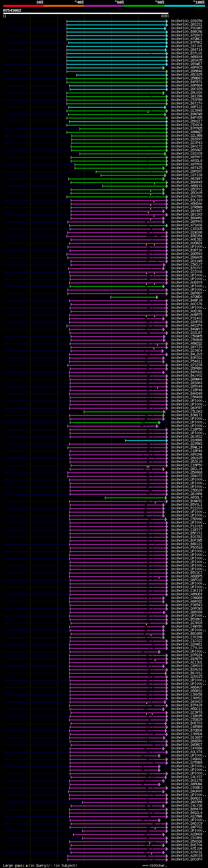Click the label UniRef100_A9SDL8
Viewport: 208px width, 868px height.
(187, 161)
